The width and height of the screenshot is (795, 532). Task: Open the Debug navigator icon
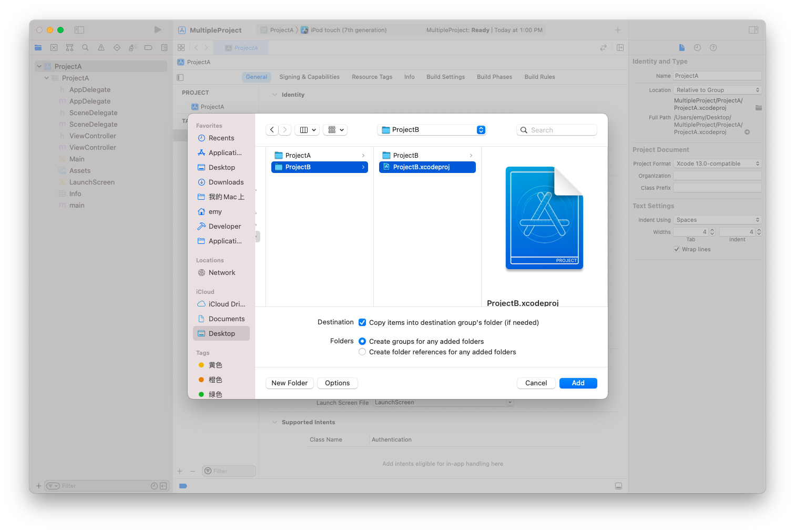(x=132, y=47)
